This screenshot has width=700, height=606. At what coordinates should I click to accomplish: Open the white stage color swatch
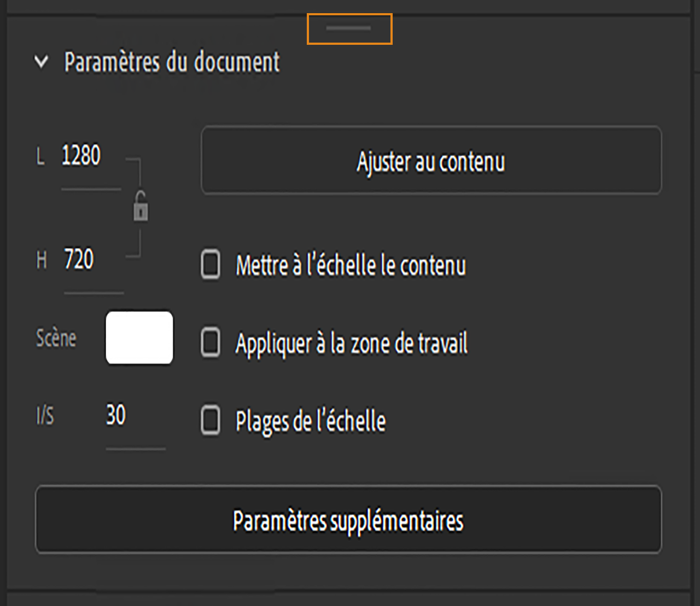click(x=139, y=338)
